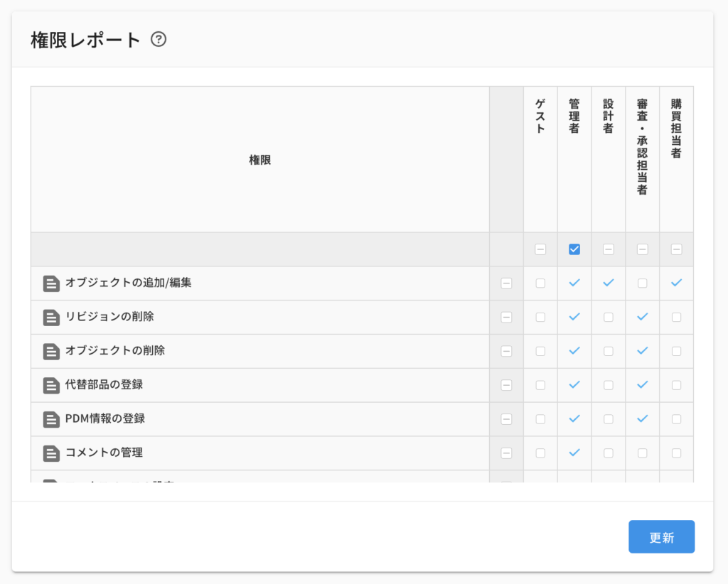The image size is (728, 584).
Task: Click the document icon for オブジェクトの削除
Action: (50, 351)
